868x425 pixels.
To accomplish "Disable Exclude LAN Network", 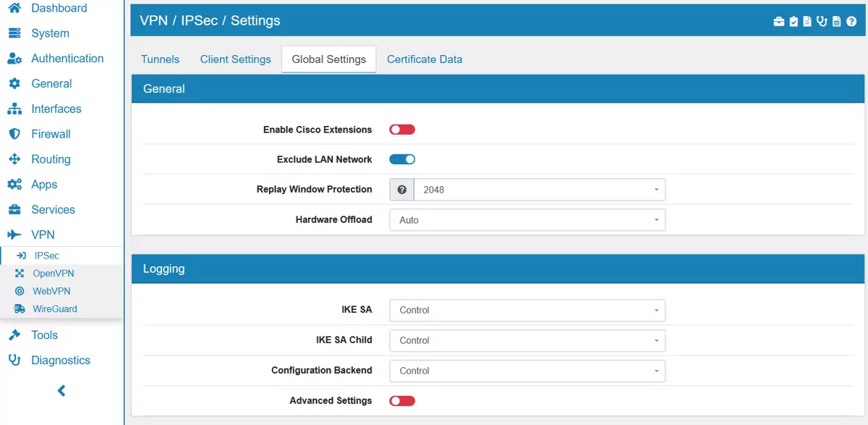I will click(x=401, y=159).
